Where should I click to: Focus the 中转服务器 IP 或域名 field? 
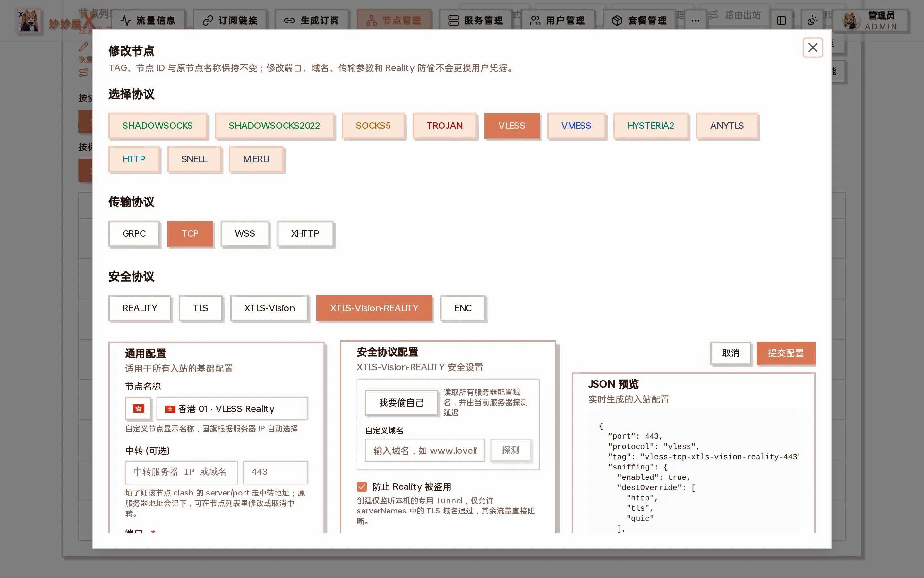[x=181, y=472]
